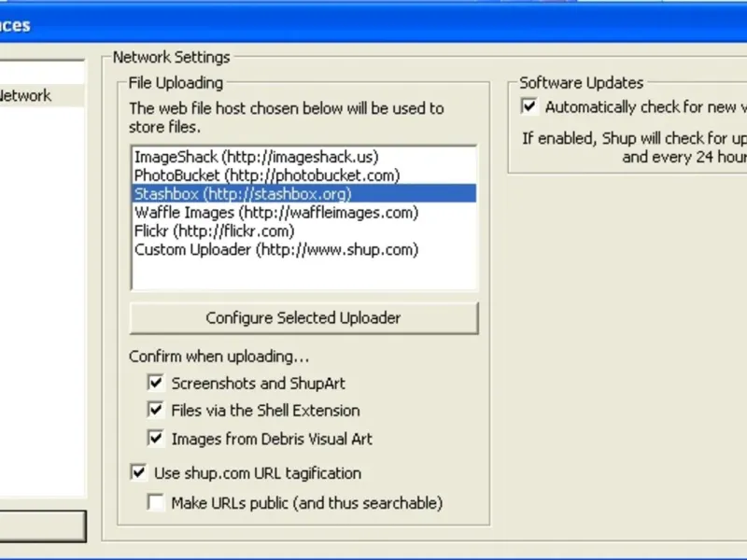Enable Make URLs public checkbox
The width and height of the screenshot is (747, 560).
pos(156,503)
